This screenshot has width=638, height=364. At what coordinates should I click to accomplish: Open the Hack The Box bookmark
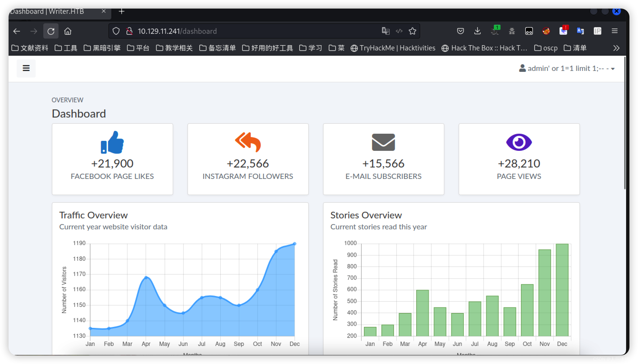[x=485, y=48]
